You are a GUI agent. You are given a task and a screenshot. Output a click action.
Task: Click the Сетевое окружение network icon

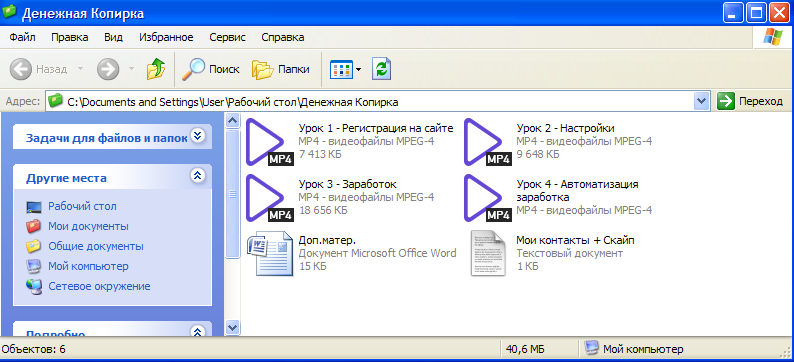coord(33,287)
